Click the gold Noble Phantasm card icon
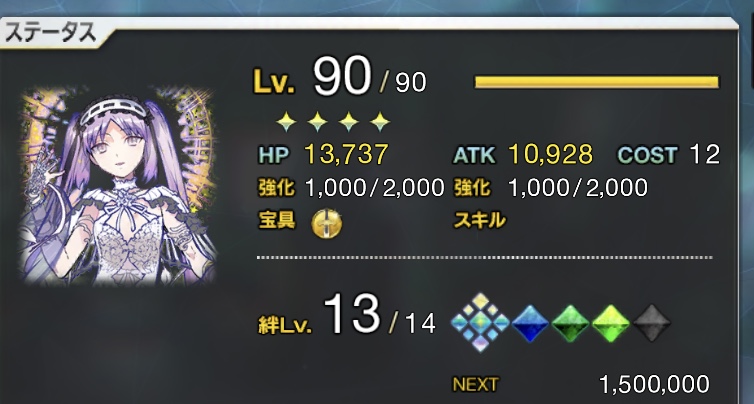This screenshot has height=404, width=754. [x=327, y=224]
